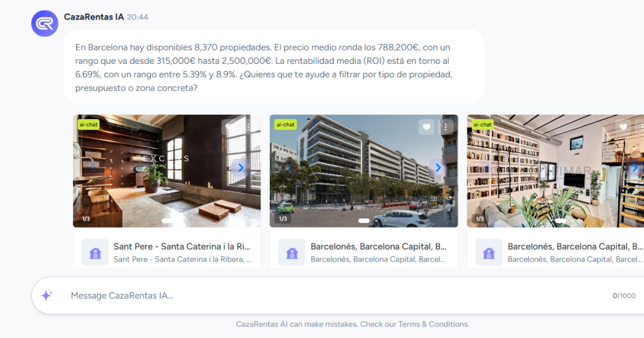Show next photo of Sant Pere property
This screenshot has width=644, height=338.
[x=240, y=168]
